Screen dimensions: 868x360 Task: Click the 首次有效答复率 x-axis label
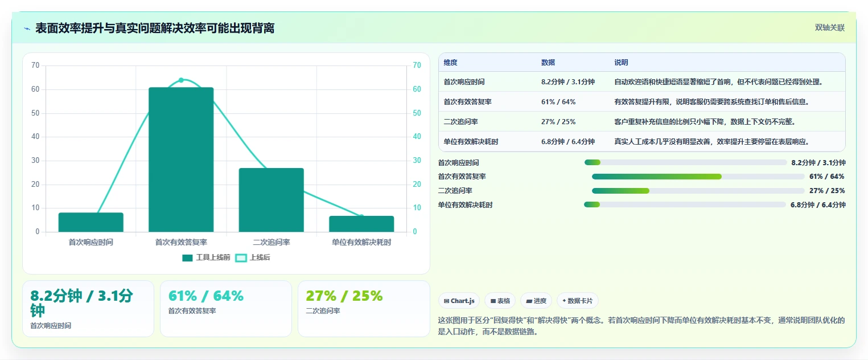181,242
